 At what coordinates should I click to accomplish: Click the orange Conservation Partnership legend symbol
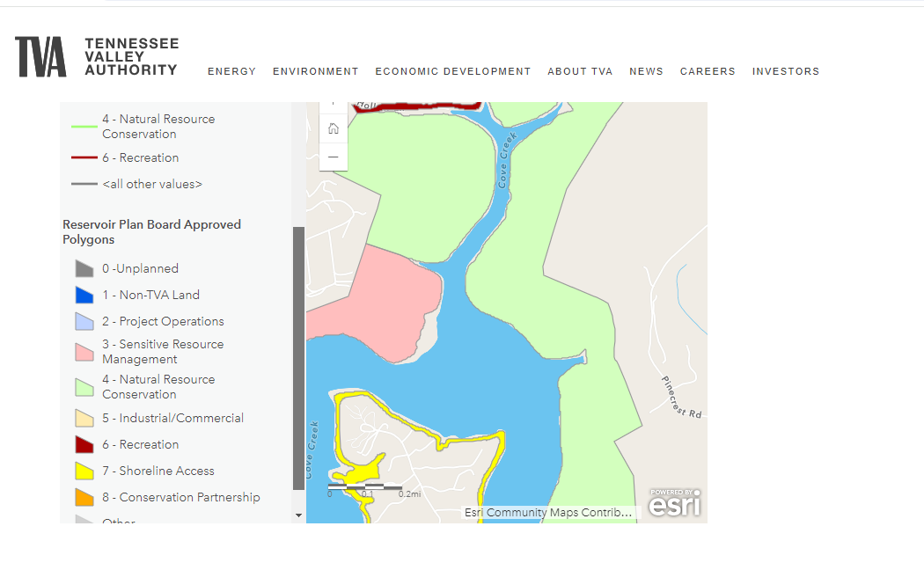84,497
